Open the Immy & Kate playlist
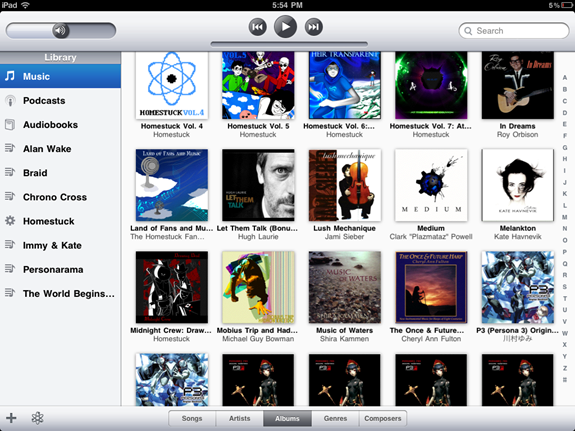The image size is (575, 431). pyautogui.click(x=60, y=245)
